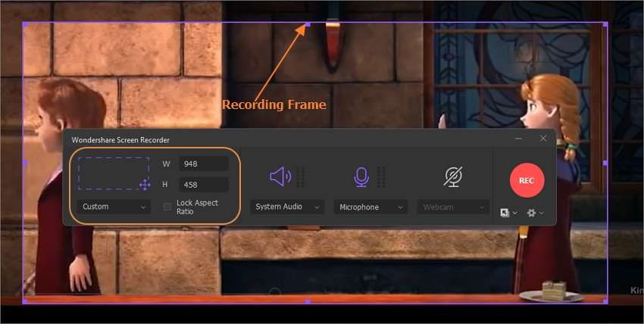Click the top-right corner frame handle
Screen dimensions: 644x324
605,25
